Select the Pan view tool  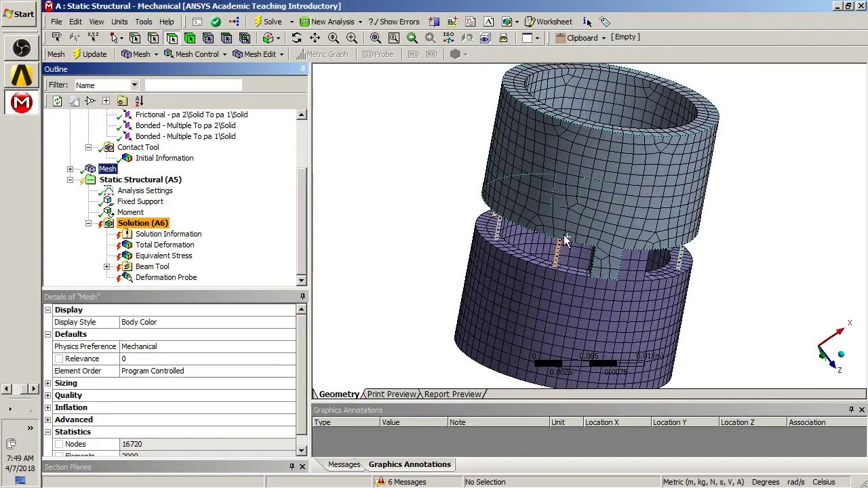tap(315, 38)
